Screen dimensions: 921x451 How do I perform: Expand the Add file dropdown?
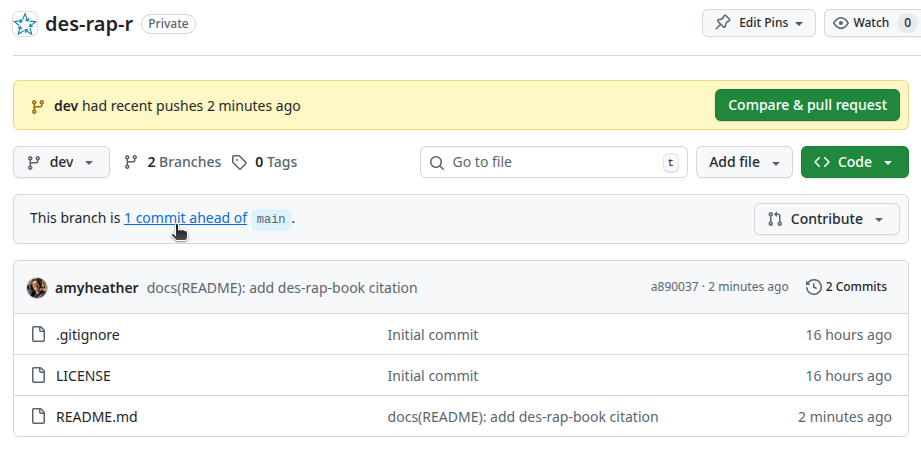[744, 162]
